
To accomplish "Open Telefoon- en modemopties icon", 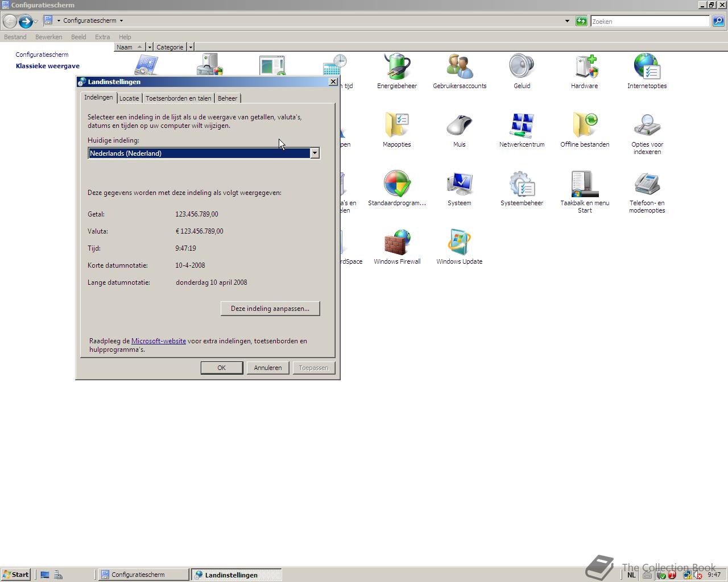I will click(x=647, y=184).
